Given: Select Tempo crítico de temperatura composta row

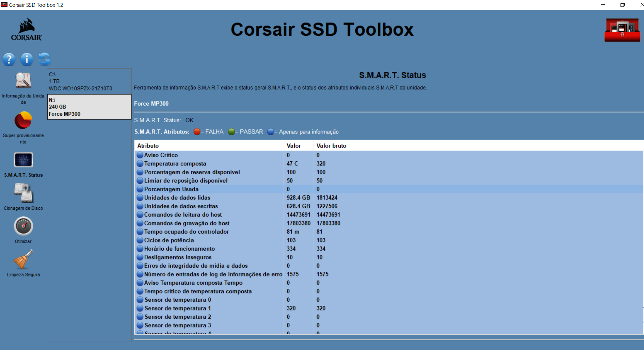Looking at the screenshot, I should (x=389, y=291).
